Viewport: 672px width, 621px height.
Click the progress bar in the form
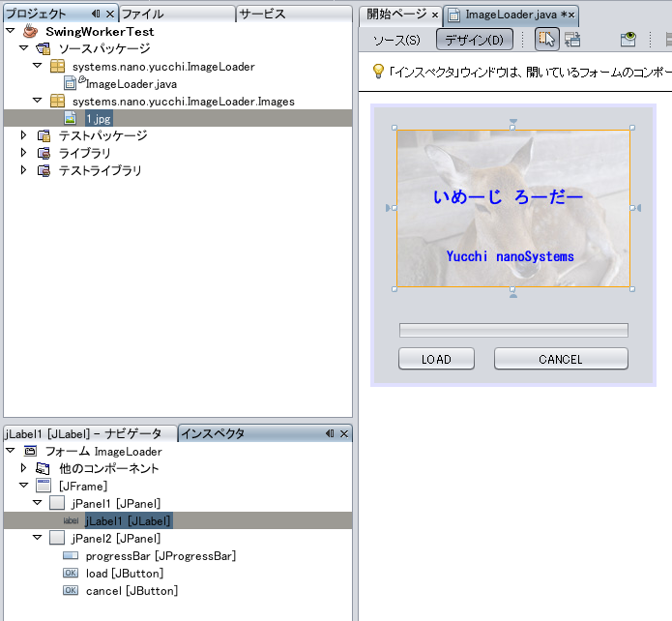[513, 330]
